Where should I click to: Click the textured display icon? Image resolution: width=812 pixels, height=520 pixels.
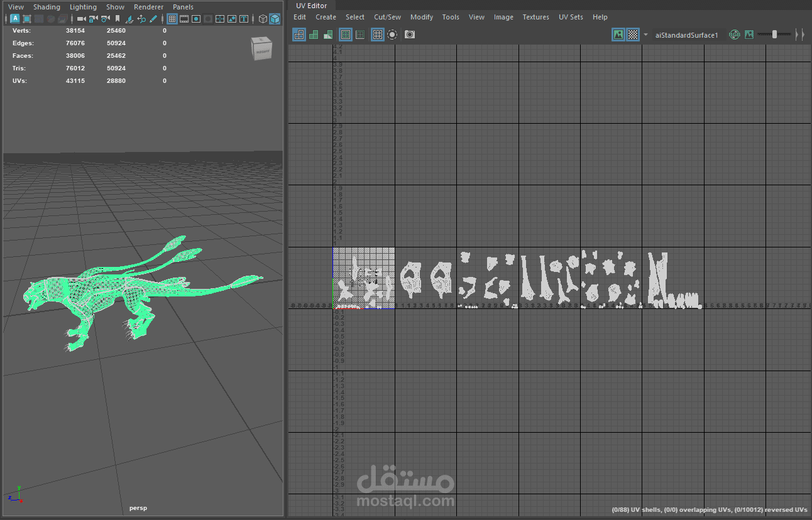(x=62, y=19)
